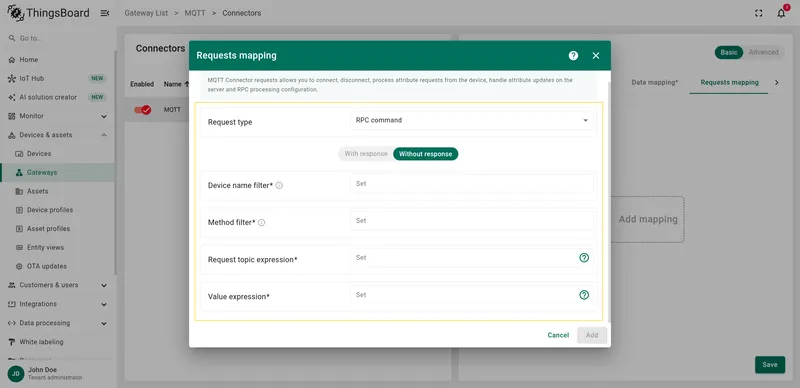
Task: Open Device profiles in sidebar
Action: [x=57, y=210]
